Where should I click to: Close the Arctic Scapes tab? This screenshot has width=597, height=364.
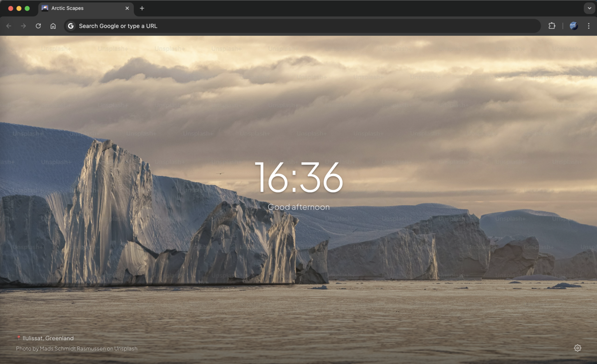pos(127,8)
